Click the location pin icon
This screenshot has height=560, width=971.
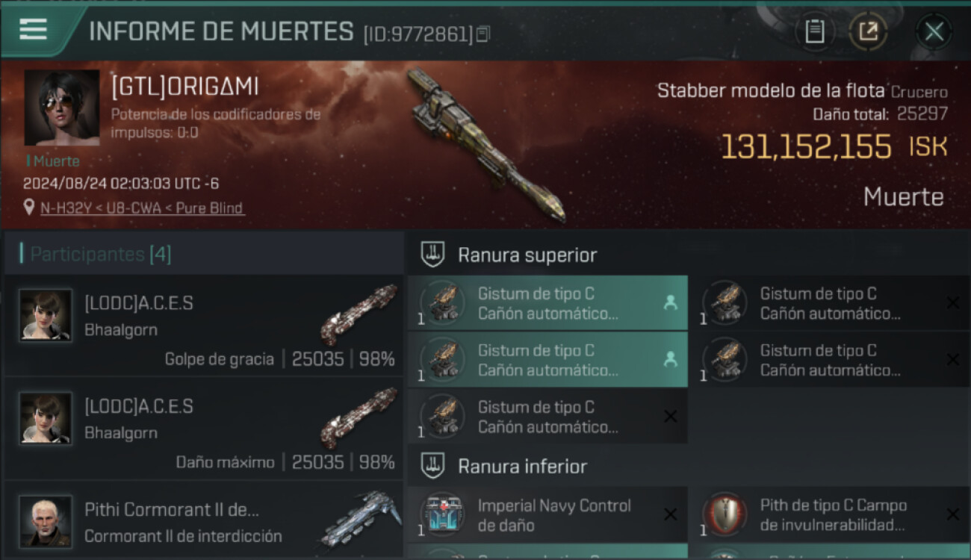30,208
